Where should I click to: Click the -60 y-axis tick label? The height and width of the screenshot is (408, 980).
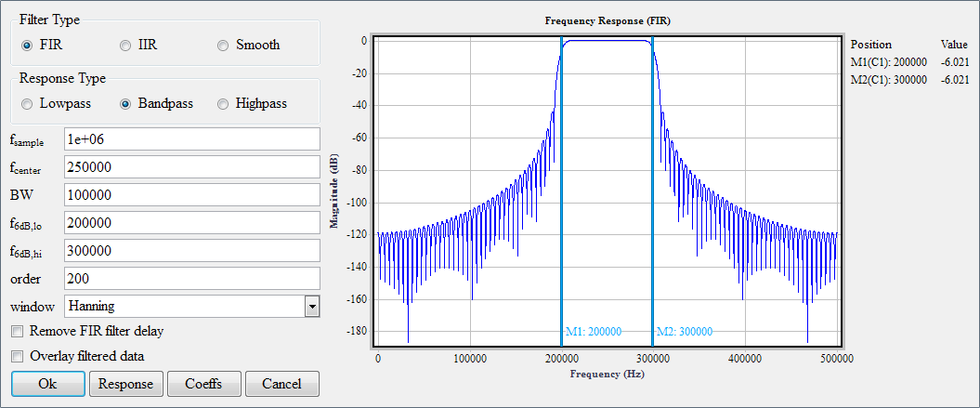point(359,138)
